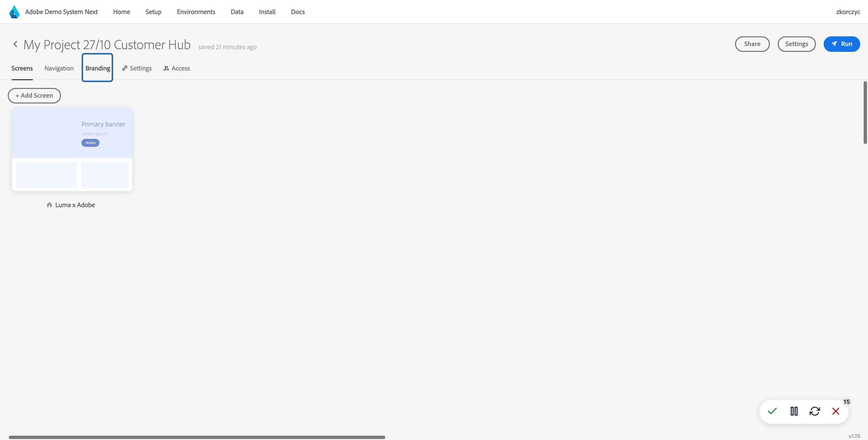Click the vertical scrollbar on the right
Image resolution: width=868 pixels, height=440 pixels.
tap(865, 112)
